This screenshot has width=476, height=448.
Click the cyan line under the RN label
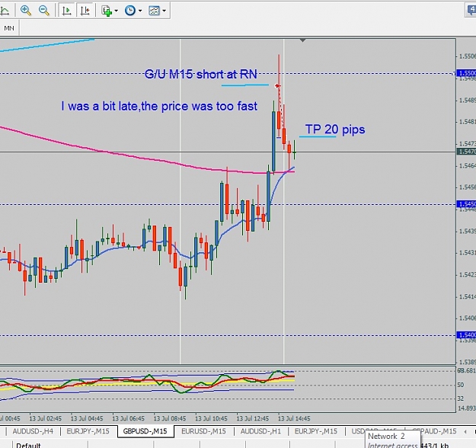(x=245, y=85)
